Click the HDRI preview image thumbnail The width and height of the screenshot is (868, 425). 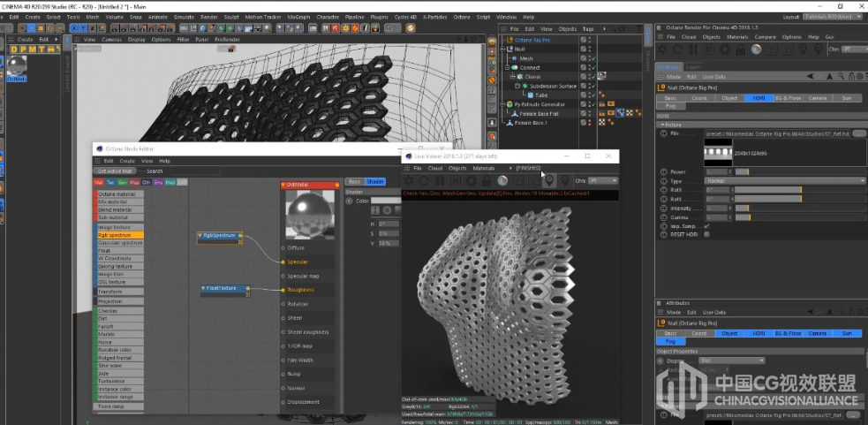point(718,152)
